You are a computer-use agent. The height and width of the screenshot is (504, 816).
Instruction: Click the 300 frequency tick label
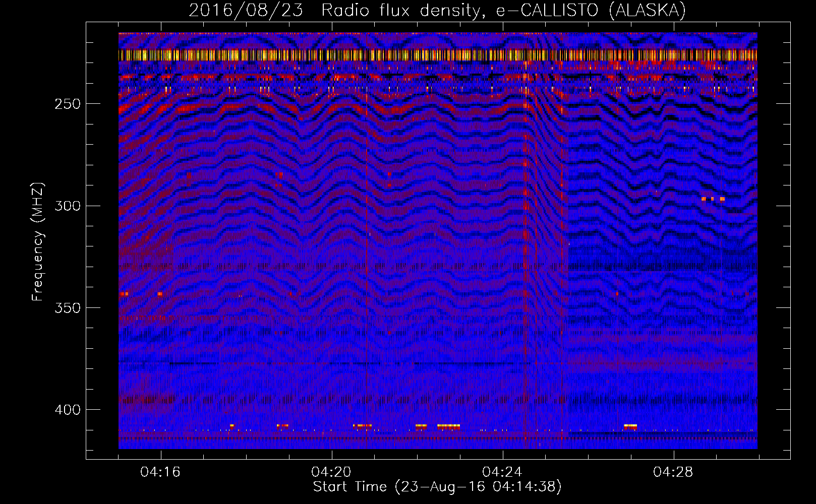[68, 206]
